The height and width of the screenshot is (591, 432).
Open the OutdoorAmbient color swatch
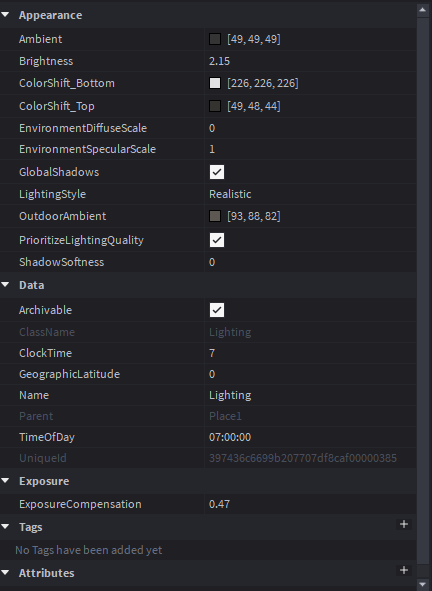pyautogui.click(x=215, y=216)
